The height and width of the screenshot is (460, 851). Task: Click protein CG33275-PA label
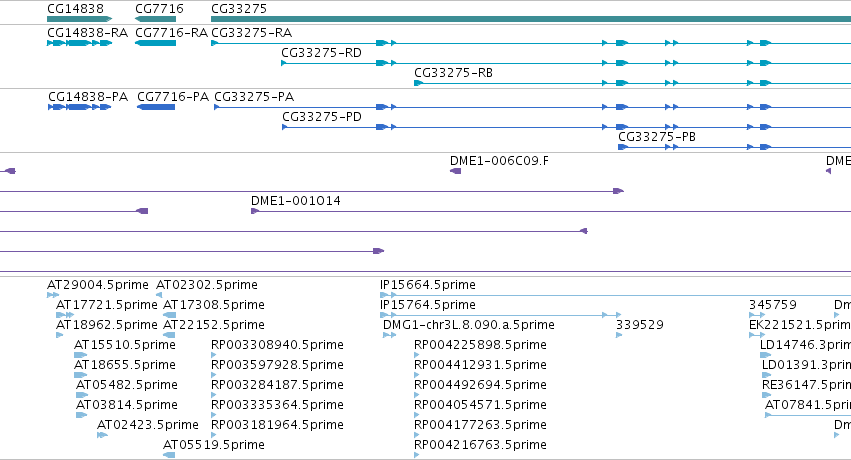coord(254,97)
